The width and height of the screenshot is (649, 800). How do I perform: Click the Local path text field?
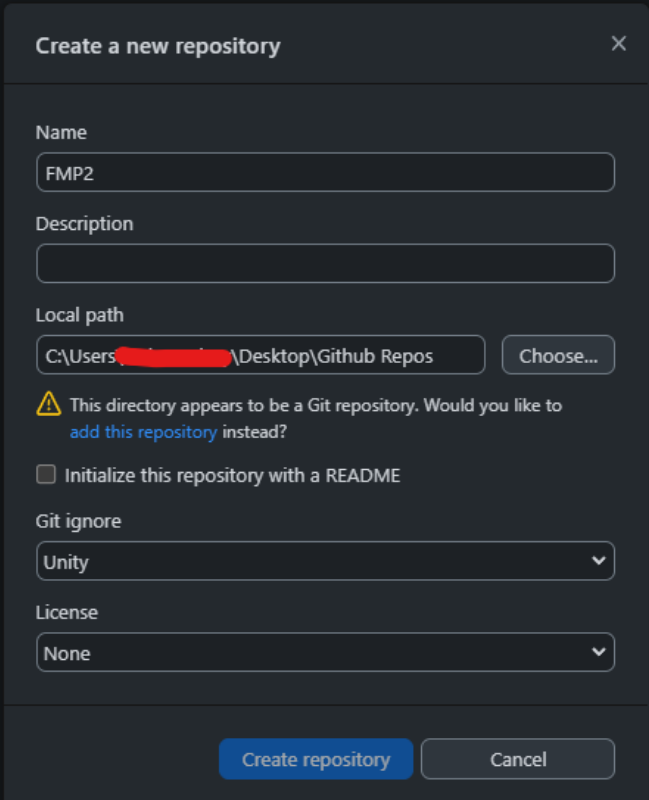click(x=261, y=355)
